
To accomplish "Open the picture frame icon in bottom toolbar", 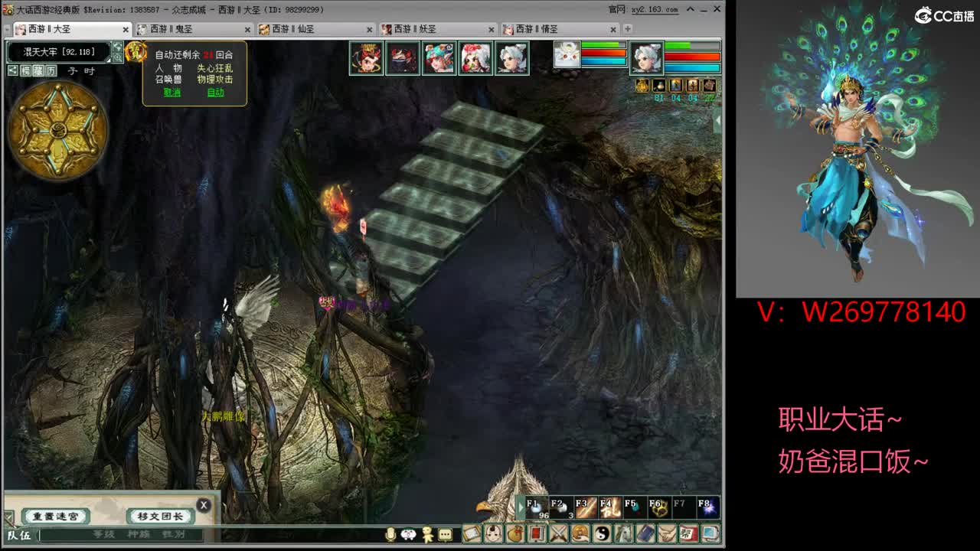I will tap(472, 533).
